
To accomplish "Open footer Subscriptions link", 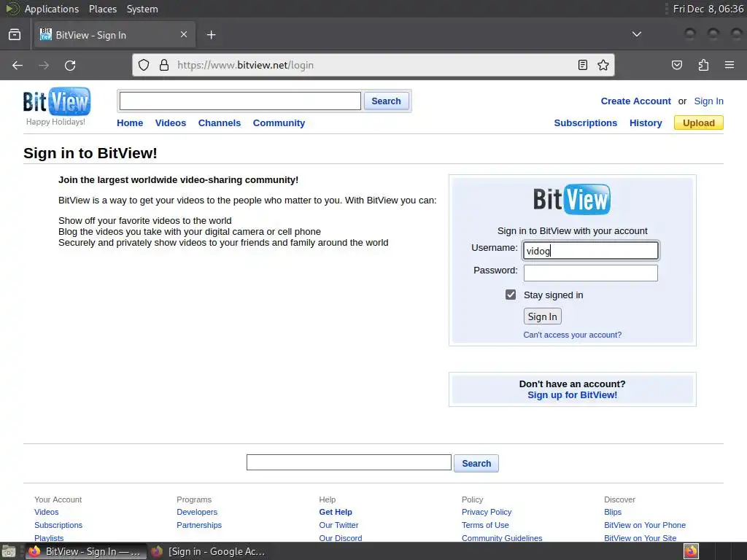I will click(58, 525).
